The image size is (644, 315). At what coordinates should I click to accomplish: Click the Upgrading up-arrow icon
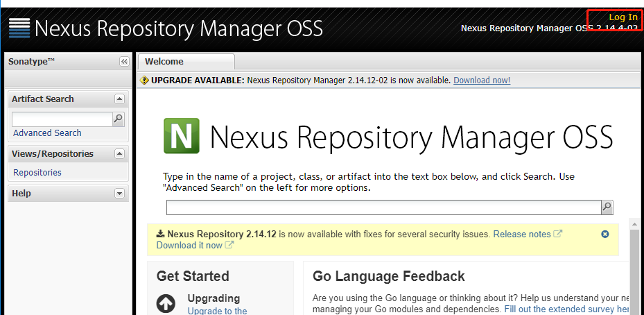[166, 305]
